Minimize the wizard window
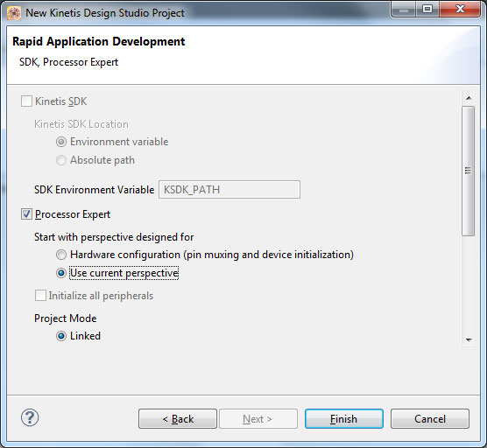 point(404,9)
